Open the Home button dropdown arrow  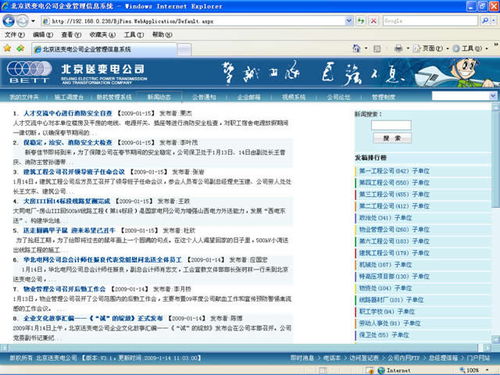[366, 49]
